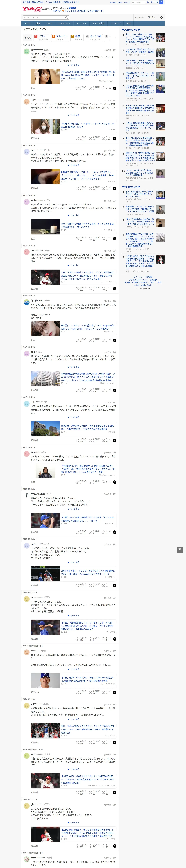React 共感した 849 on k_f******** comment
186x868 pixels.
pos(81,743)
